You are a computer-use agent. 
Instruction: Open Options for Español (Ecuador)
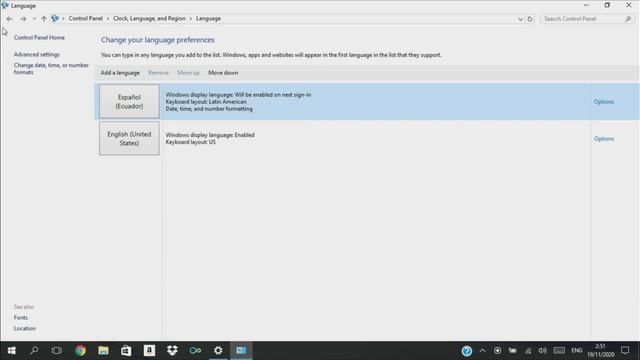click(x=604, y=102)
